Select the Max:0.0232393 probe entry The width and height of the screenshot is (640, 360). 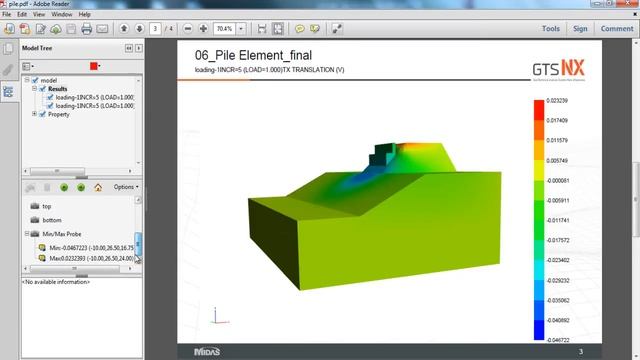(x=91, y=258)
